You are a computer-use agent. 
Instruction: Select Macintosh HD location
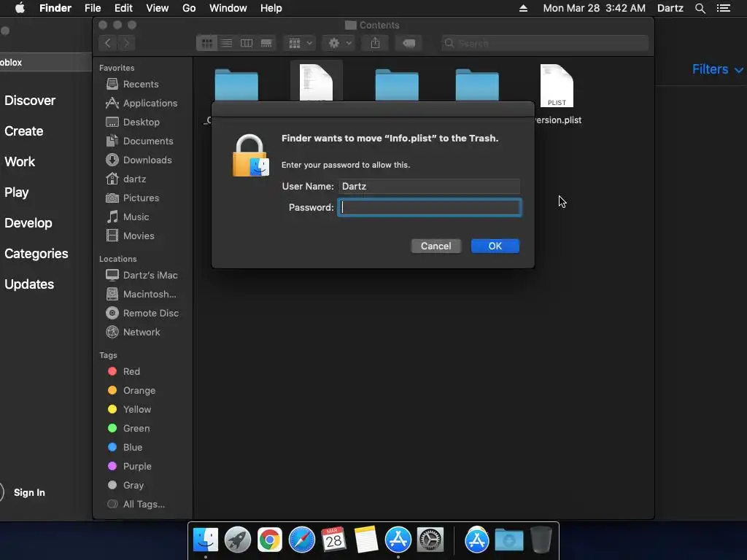coord(141,295)
